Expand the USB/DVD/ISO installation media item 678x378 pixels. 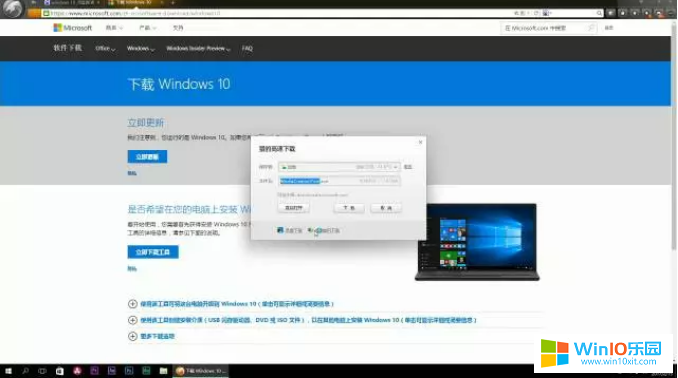132,320
